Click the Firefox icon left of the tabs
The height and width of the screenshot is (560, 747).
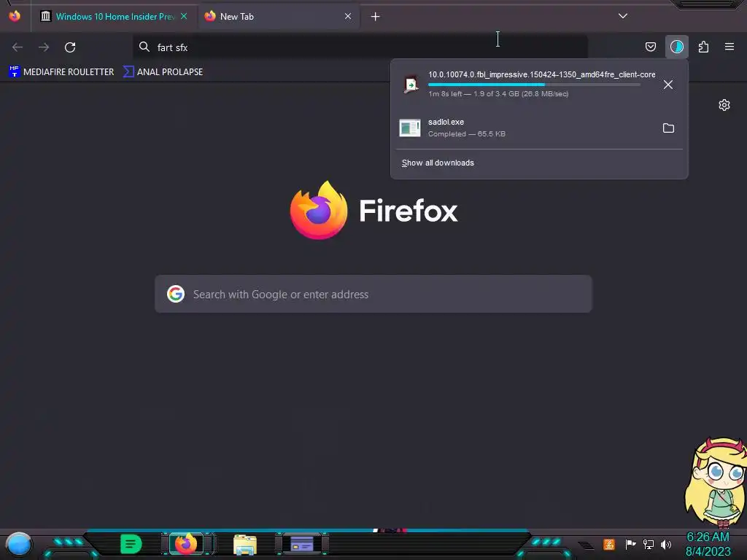[x=15, y=16]
